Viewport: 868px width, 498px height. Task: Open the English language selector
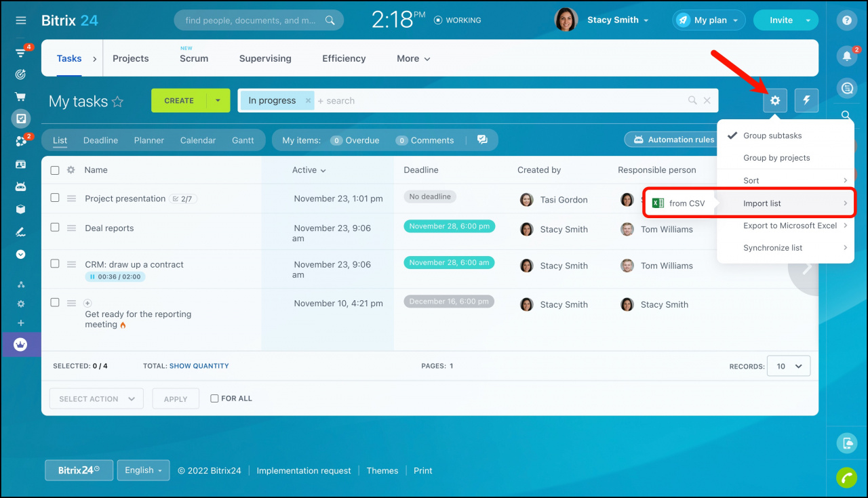143,470
